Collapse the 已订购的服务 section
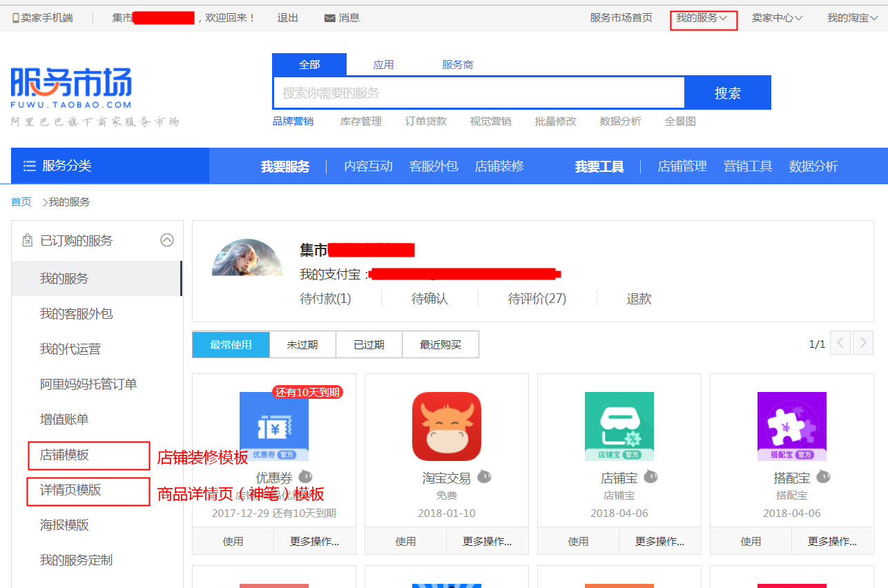 (167, 240)
